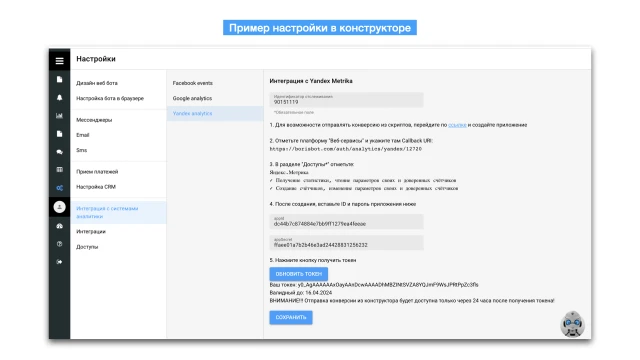This screenshot has width=640, height=360.
Task: Open the chat bubbles icon
Action: pyautogui.click(x=60, y=152)
